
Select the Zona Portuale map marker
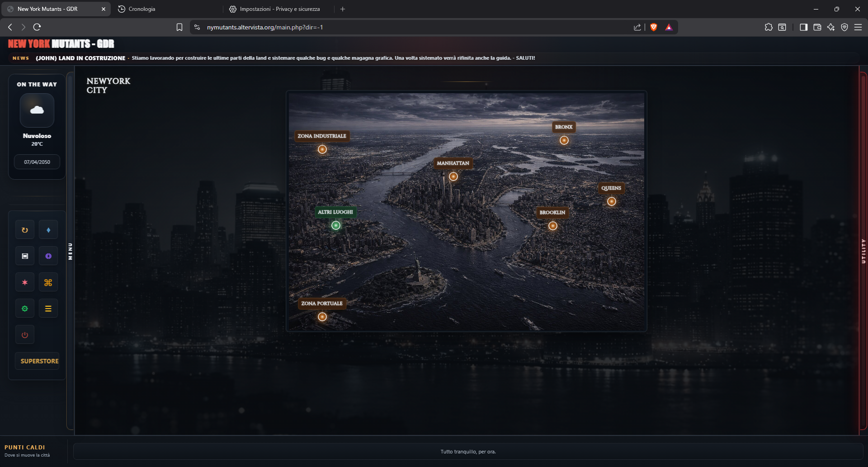322,317
